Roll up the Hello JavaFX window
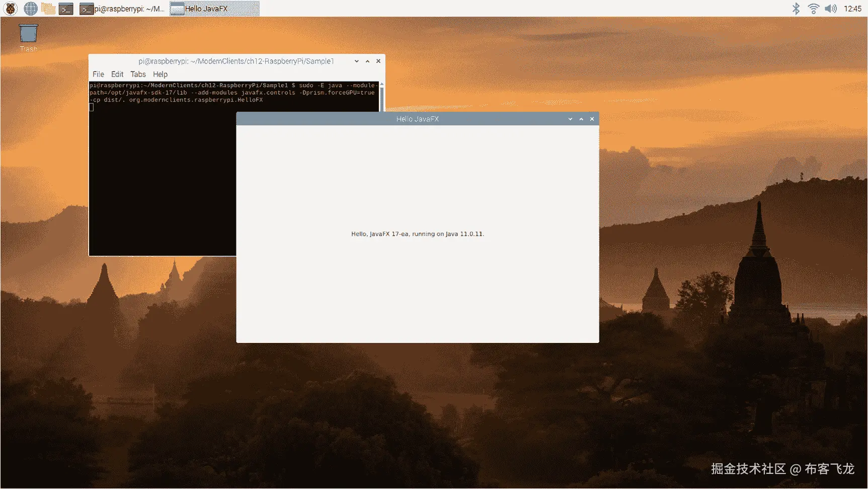This screenshot has height=489, width=868. [581, 119]
